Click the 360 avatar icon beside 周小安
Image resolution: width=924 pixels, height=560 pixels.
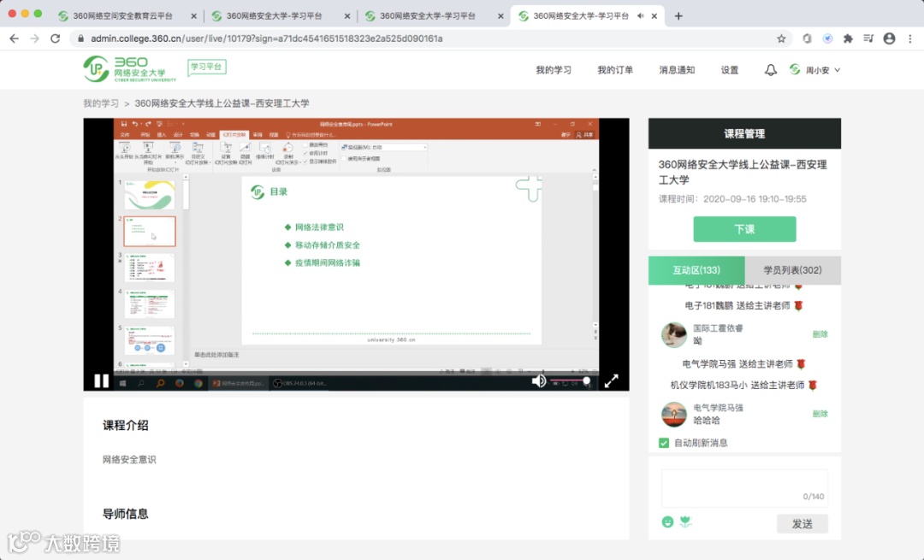[795, 69]
